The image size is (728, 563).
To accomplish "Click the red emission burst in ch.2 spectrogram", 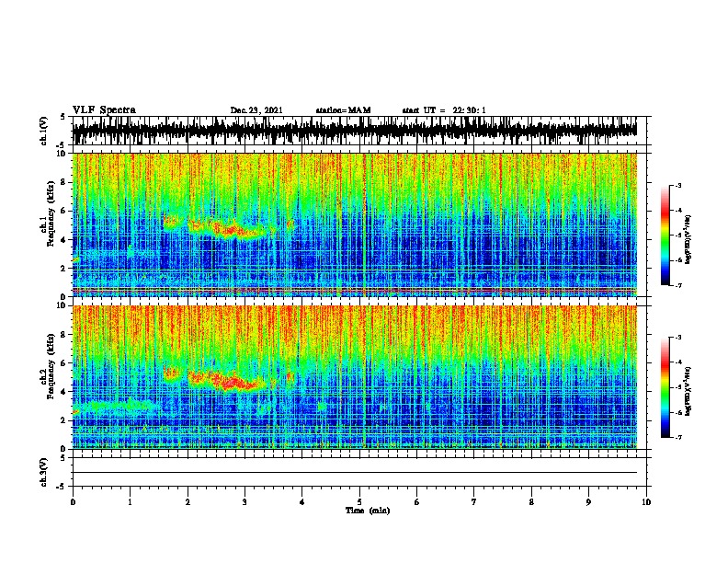I will pyautogui.click(x=230, y=382).
